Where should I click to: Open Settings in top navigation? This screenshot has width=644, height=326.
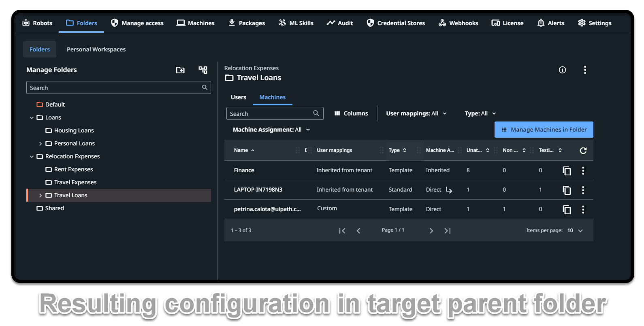(595, 23)
